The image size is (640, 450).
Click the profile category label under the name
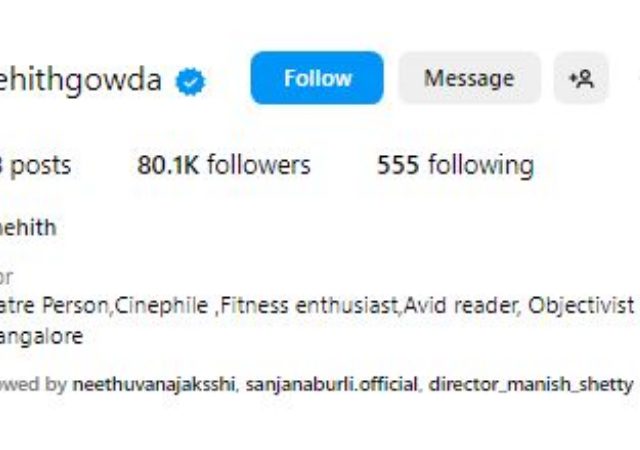6,277
